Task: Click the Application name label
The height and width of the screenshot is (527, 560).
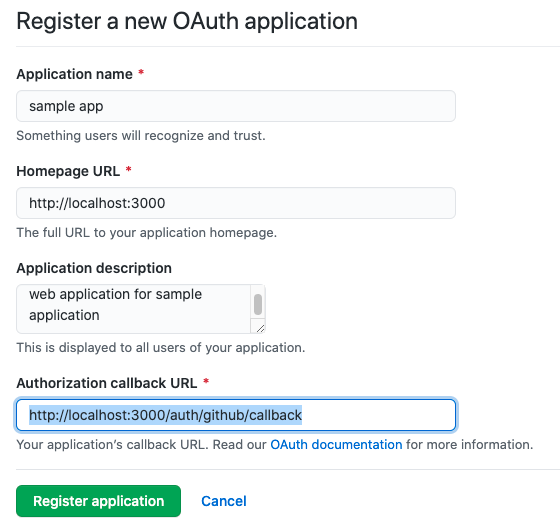Action: point(75,74)
